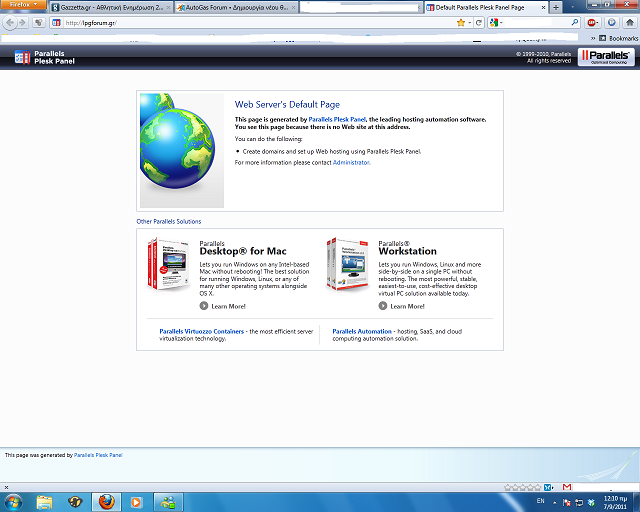Open the Administrator contact link
The height and width of the screenshot is (512, 640).
pos(351,163)
